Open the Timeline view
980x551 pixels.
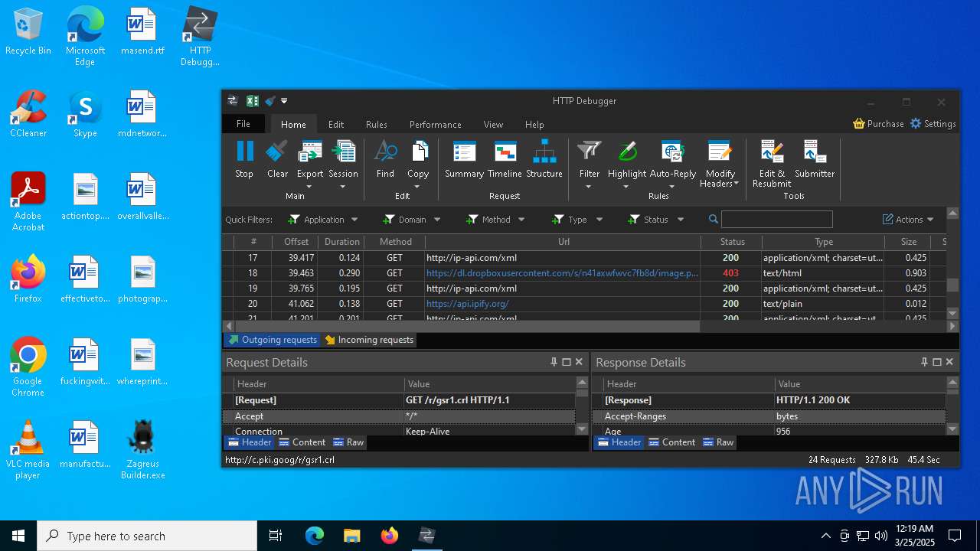tap(505, 152)
